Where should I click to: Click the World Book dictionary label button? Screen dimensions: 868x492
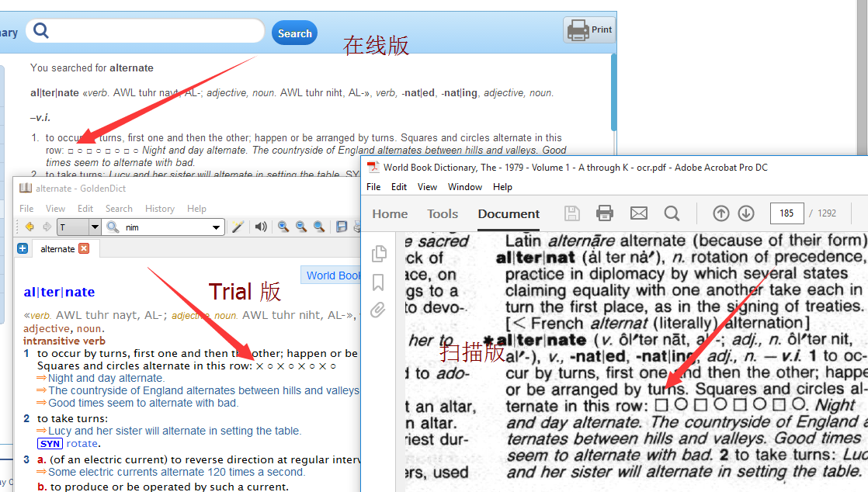pos(331,275)
